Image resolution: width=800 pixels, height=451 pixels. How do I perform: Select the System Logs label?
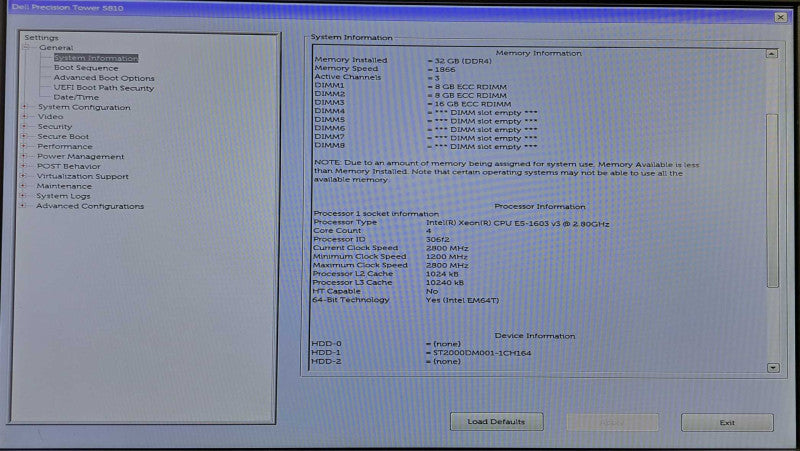[x=63, y=196]
